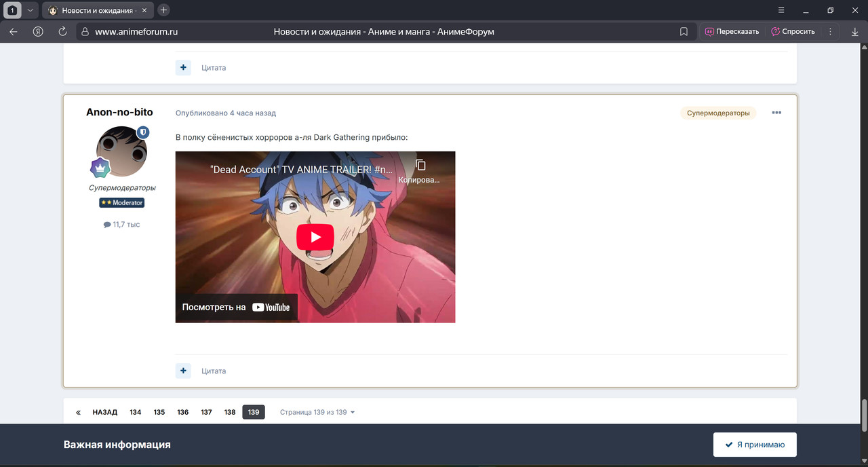Go to page 135
The image size is (868, 467).
click(x=159, y=412)
